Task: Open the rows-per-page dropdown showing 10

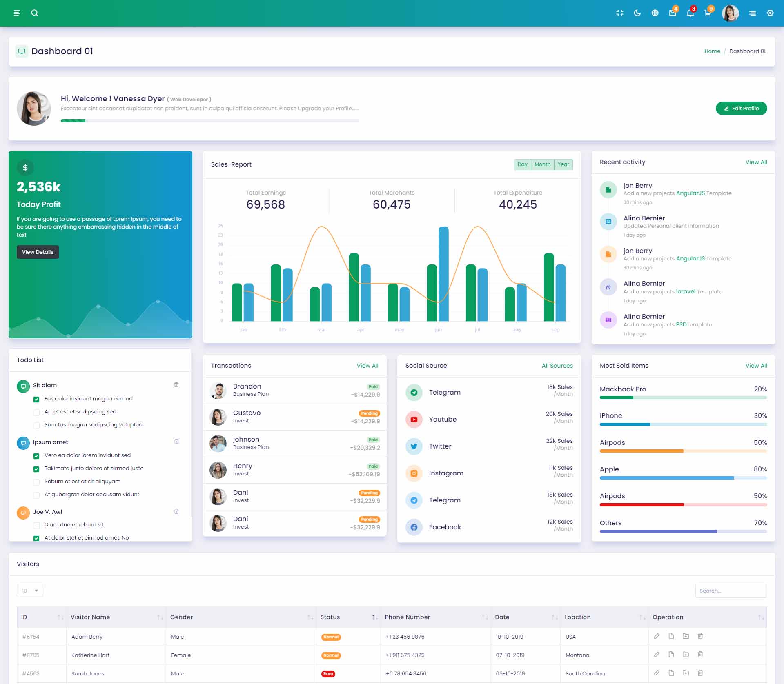Action: click(30, 591)
